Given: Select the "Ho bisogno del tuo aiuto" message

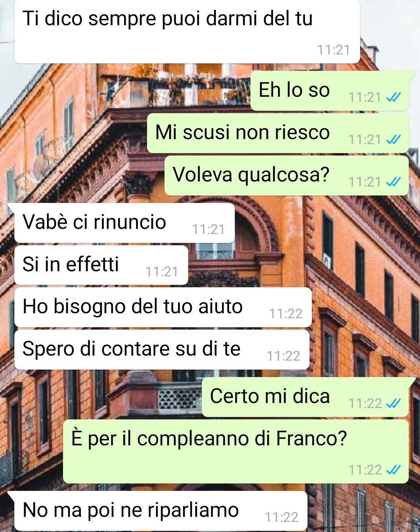Looking at the screenshot, I should pos(163,307).
